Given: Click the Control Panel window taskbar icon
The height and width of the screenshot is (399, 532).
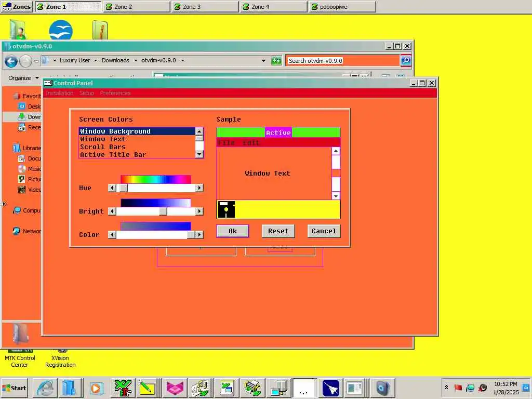Looking at the screenshot, I should 355,388.
